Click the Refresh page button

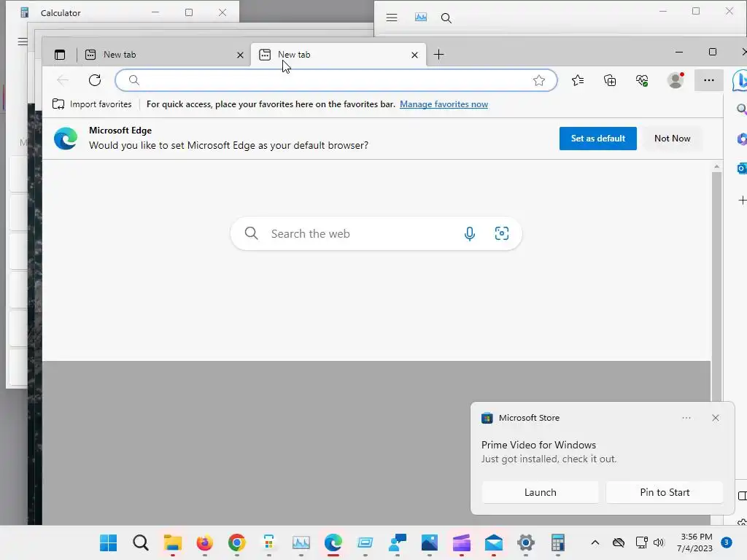(95, 80)
